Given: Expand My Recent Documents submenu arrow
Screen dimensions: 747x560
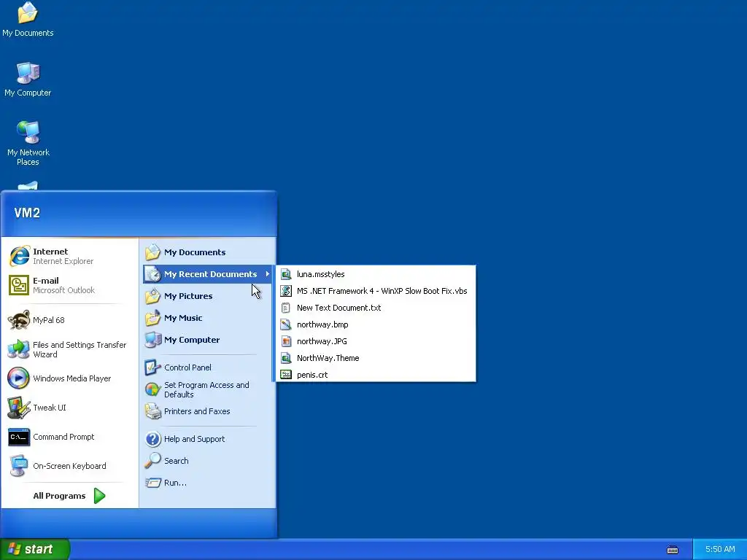Looking at the screenshot, I should (x=268, y=274).
